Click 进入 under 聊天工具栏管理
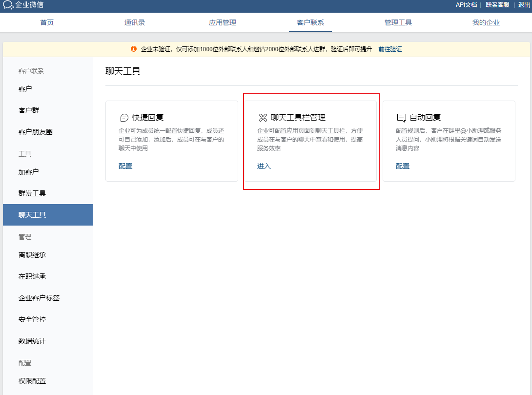The height and width of the screenshot is (395, 532). tap(264, 166)
